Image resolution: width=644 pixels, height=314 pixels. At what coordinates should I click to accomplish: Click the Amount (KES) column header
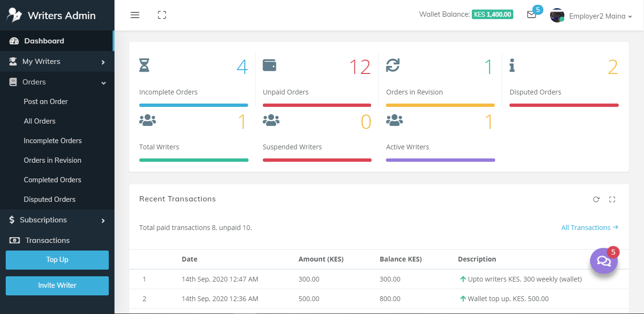(x=321, y=259)
